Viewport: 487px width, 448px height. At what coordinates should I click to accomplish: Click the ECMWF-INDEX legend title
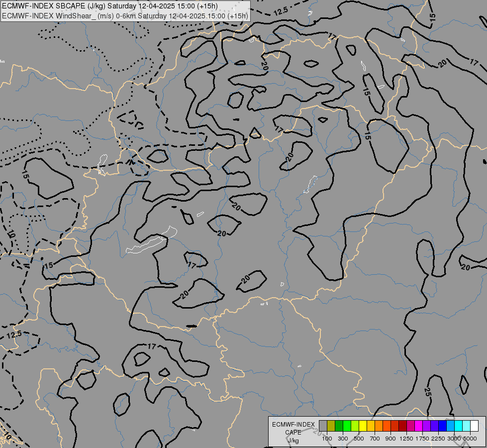(293, 425)
